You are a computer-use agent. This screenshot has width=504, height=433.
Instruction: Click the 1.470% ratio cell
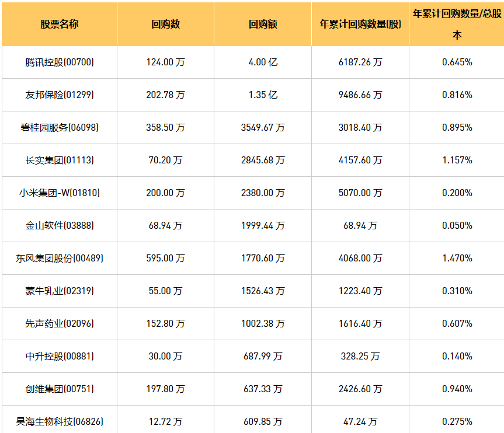[x=457, y=259]
